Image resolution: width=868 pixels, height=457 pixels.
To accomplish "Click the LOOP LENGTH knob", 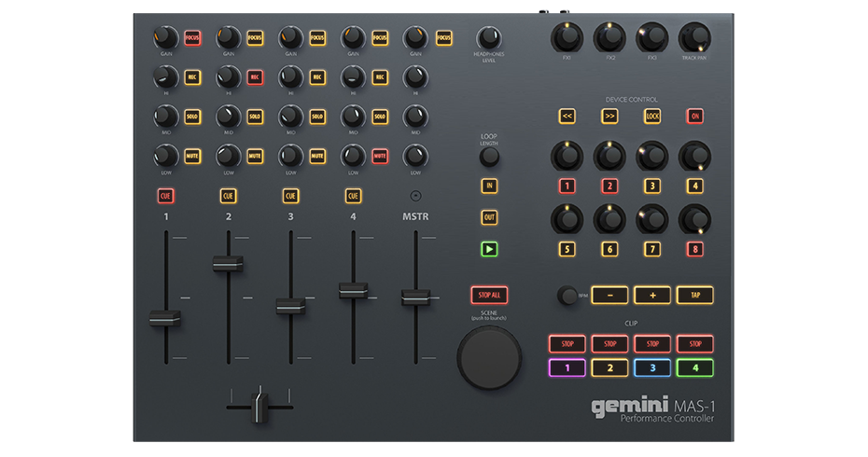I will pos(489,158).
